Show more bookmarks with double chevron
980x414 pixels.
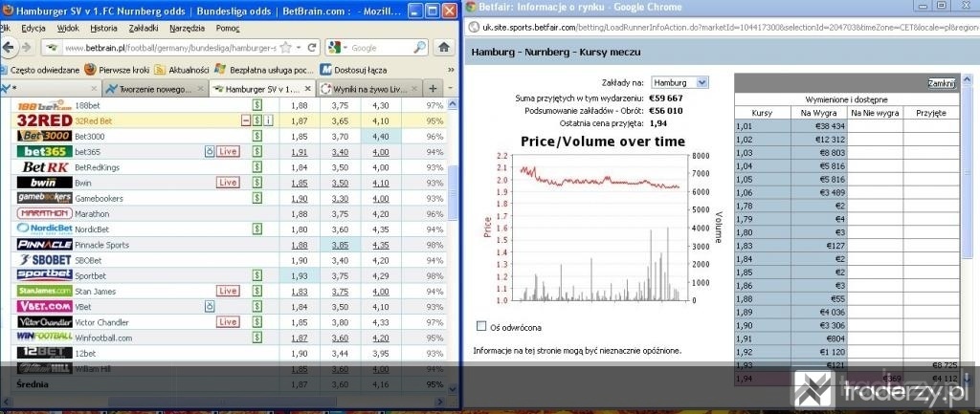[x=452, y=70]
